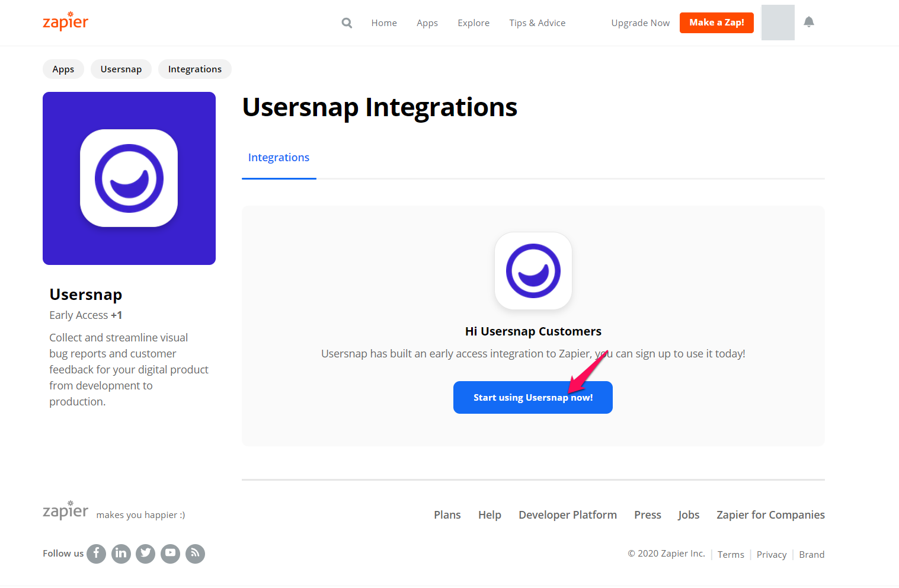Open the Brand link
The image size is (899, 588).
coord(812,555)
